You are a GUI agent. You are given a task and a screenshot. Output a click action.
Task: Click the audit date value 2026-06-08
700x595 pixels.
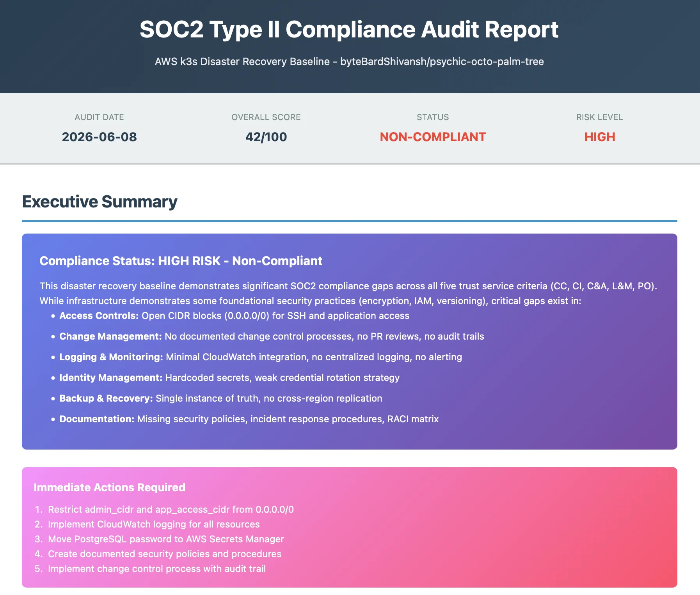[99, 137]
